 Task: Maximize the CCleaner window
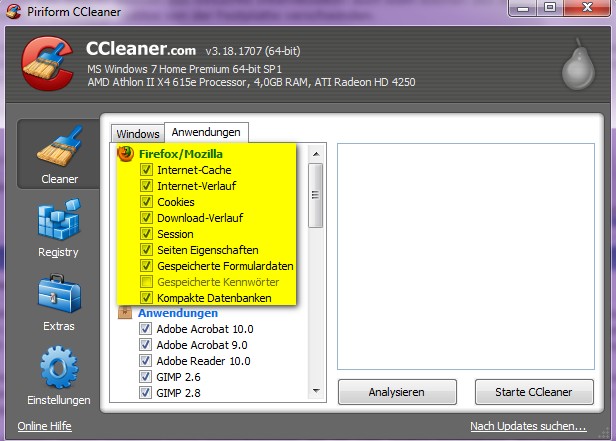[550, 8]
